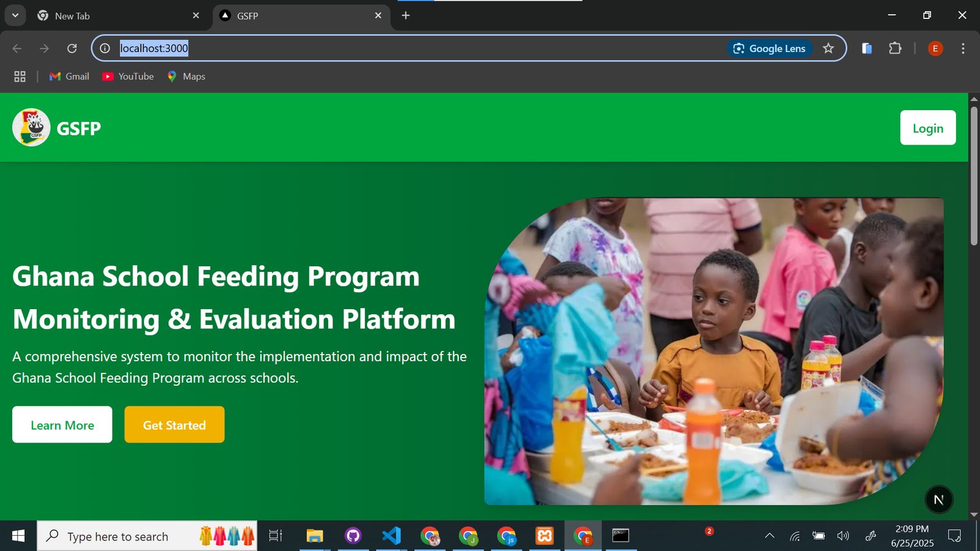
Task: Open the Chrome js profile taskbar icon
Action: coord(507,536)
